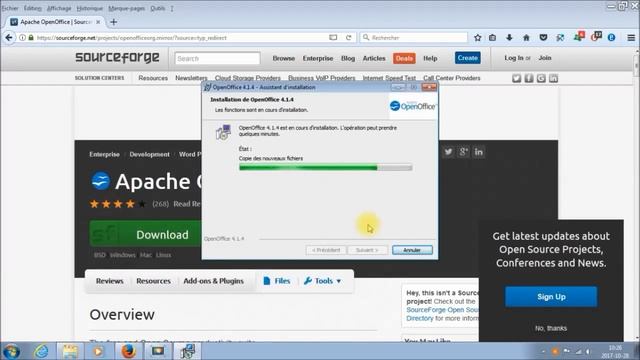Click the Twitter icon in SourceForge header
Screen dimensions: 640x360
[x=516, y=78]
